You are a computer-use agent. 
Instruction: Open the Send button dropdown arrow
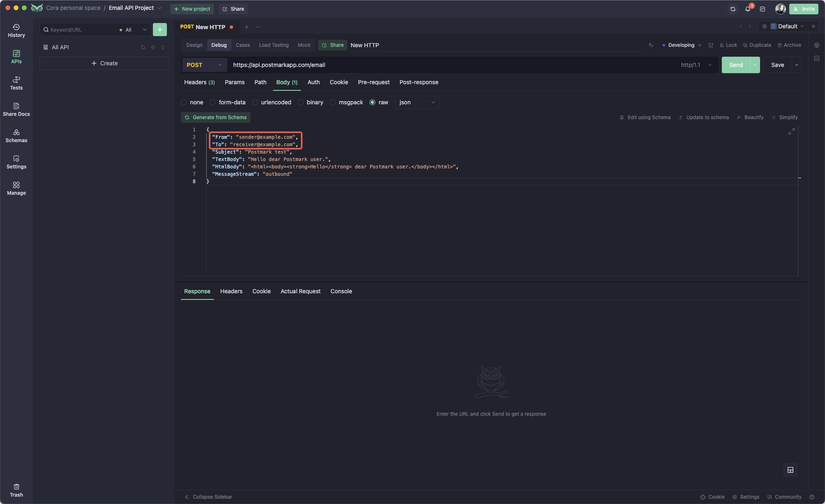click(x=755, y=65)
